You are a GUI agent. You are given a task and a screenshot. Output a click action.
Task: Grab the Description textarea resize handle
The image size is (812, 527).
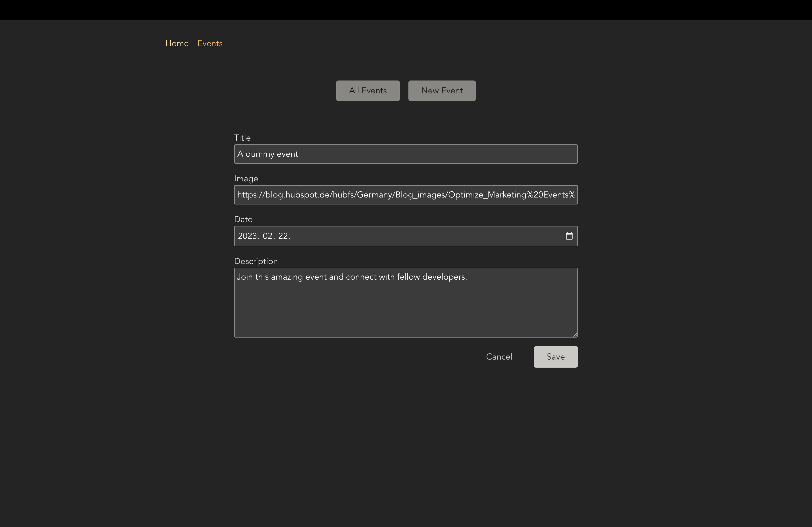[575, 335]
